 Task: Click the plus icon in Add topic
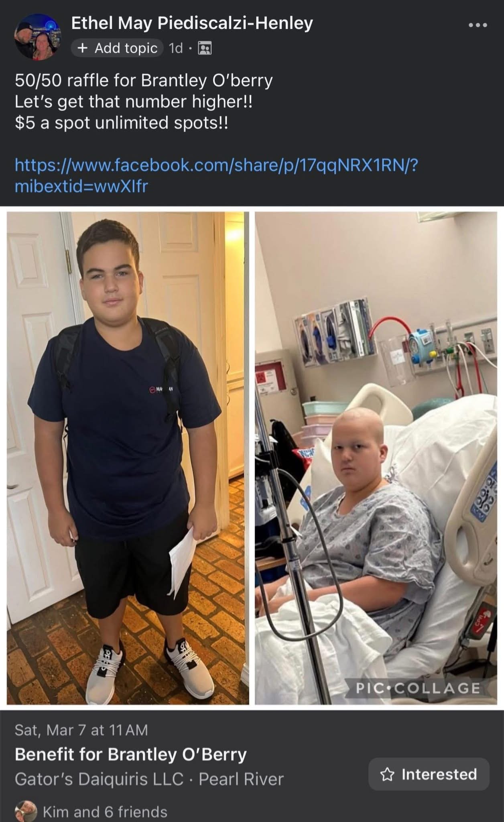click(83, 49)
